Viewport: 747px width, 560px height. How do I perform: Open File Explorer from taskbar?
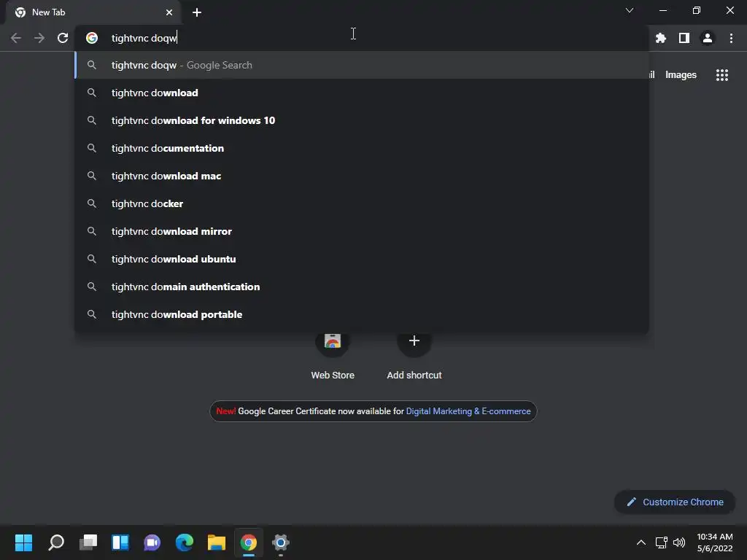point(216,542)
